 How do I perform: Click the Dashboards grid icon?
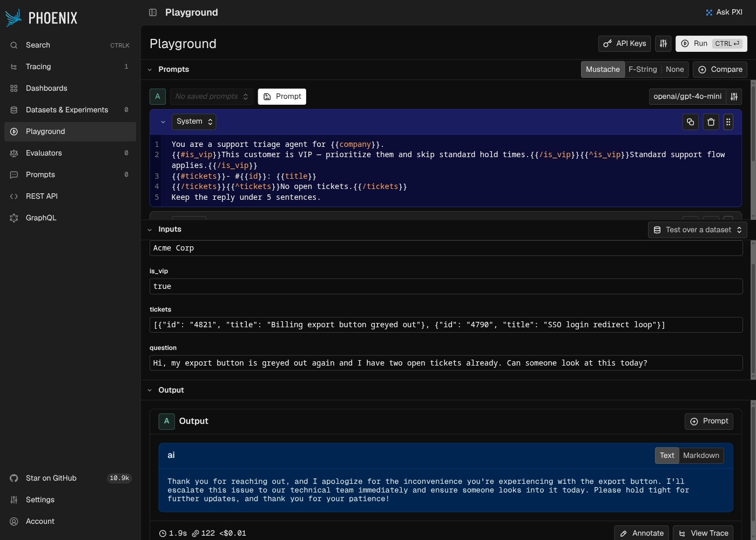(14, 89)
